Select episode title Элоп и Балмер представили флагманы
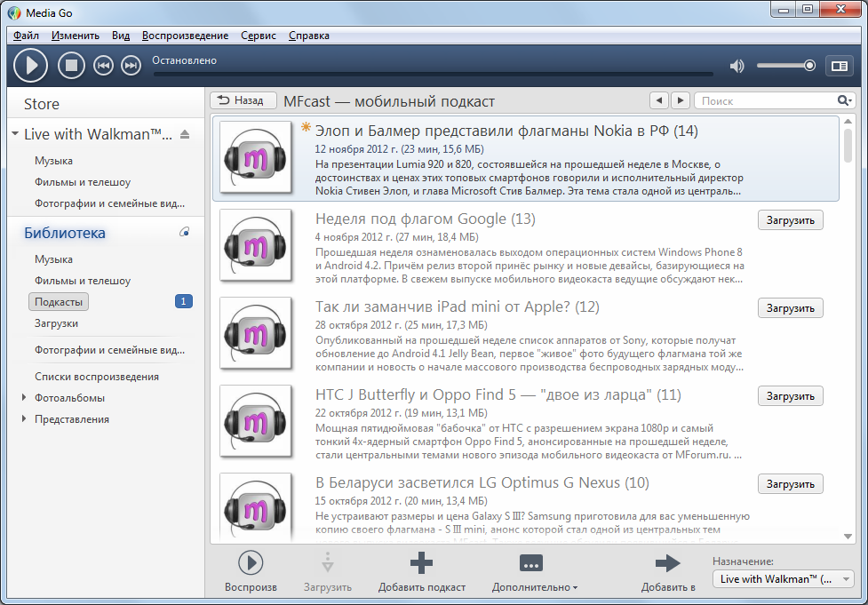Image resolution: width=868 pixels, height=605 pixels. [x=506, y=131]
